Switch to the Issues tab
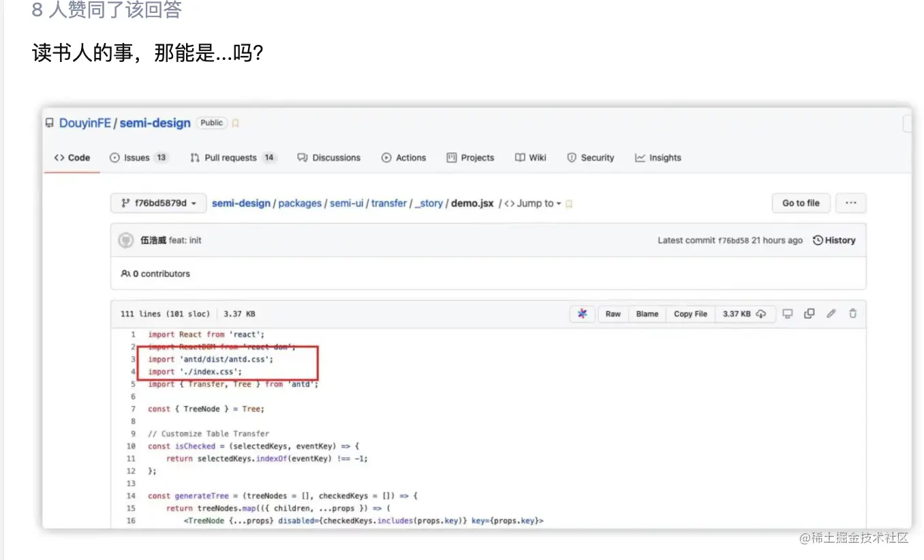 (138, 157)
